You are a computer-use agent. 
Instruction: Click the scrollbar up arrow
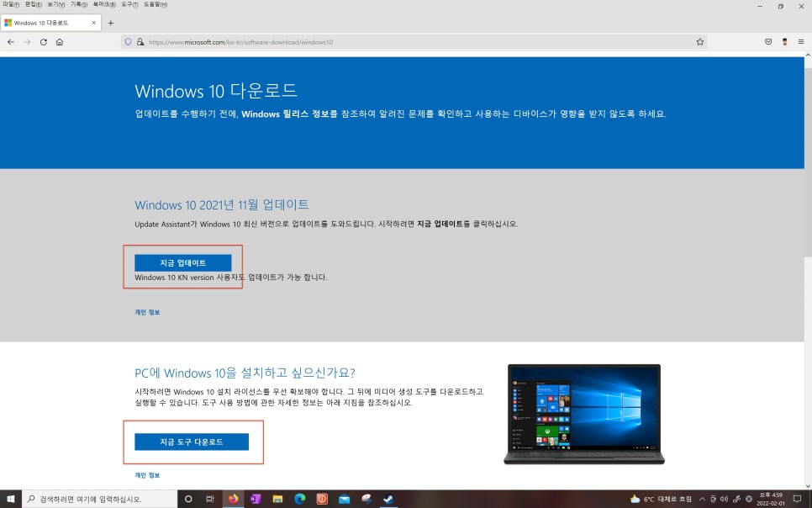(808, 56)
